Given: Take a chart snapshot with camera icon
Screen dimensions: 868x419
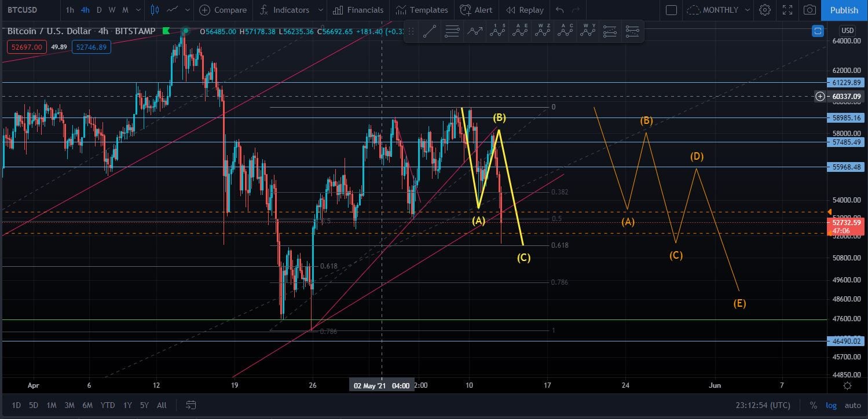Looking at the screenshot, I should [810, 10].
